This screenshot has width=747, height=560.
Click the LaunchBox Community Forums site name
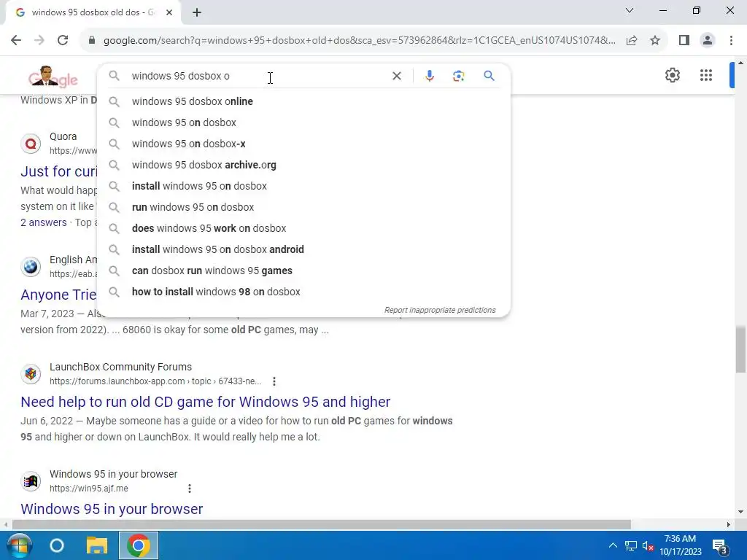click(x=120, y=367)
